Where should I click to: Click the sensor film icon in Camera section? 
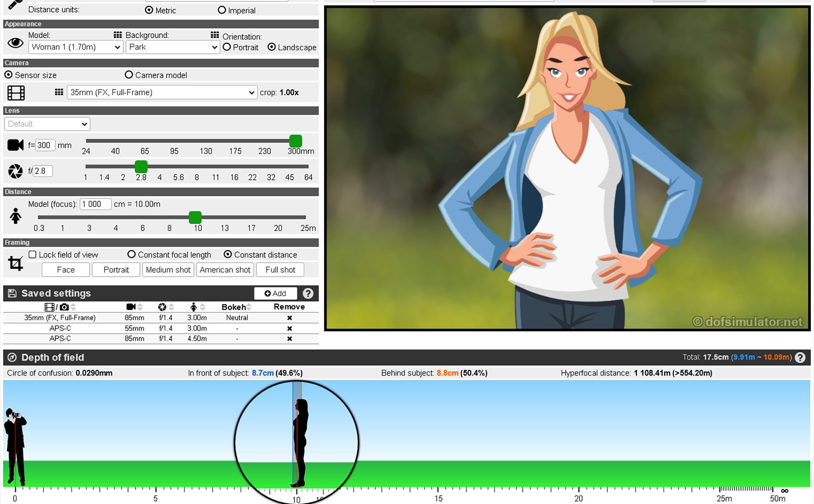(16, 92)
